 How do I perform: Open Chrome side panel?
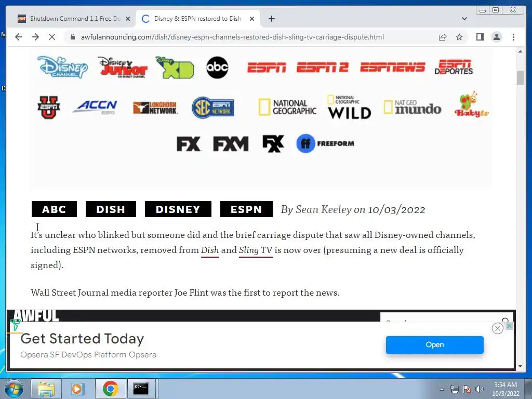480,37
